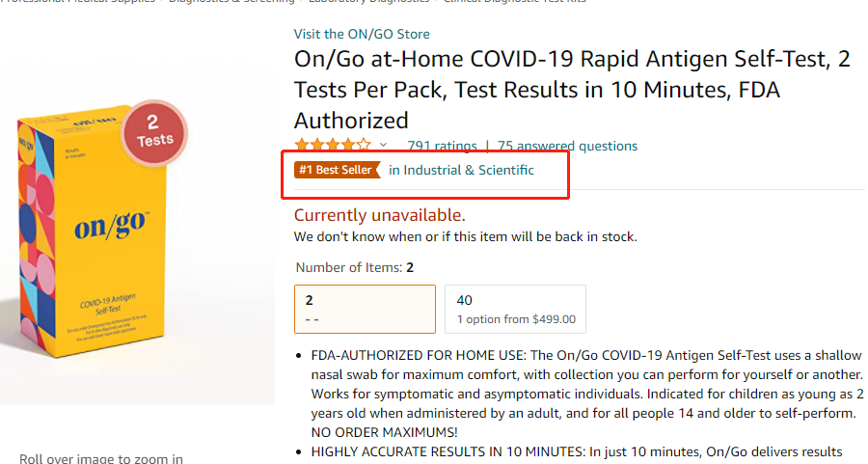Select the 2 items option box
Viewport: 868px width, 464px height.
click(365, 309)
